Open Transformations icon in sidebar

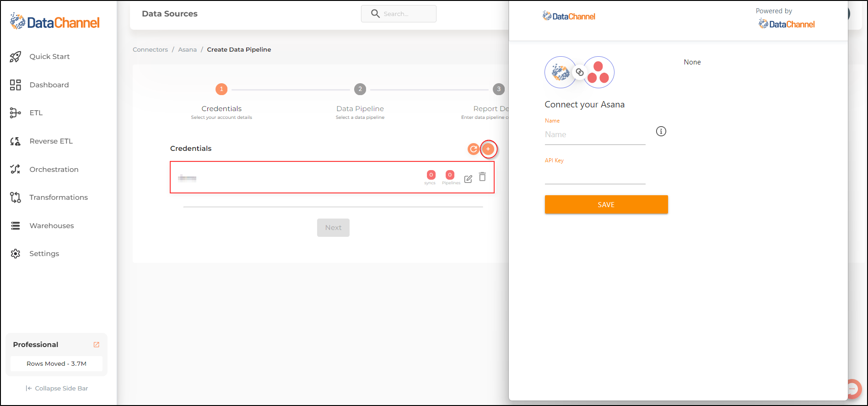pos(16,198)
